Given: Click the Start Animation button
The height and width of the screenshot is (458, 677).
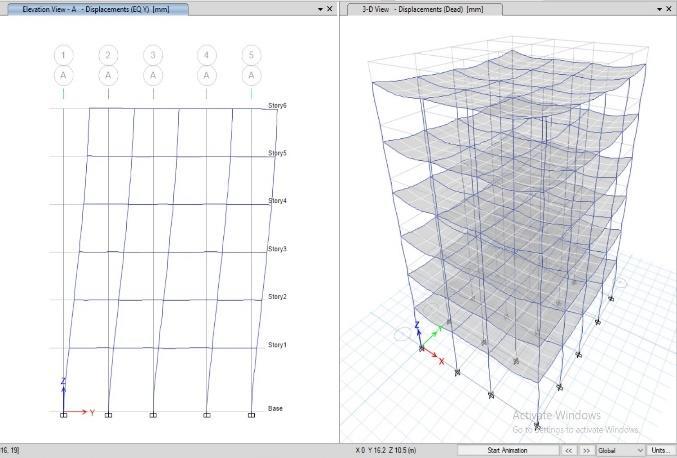Looking at the screenshot, I should click(507, 450).
